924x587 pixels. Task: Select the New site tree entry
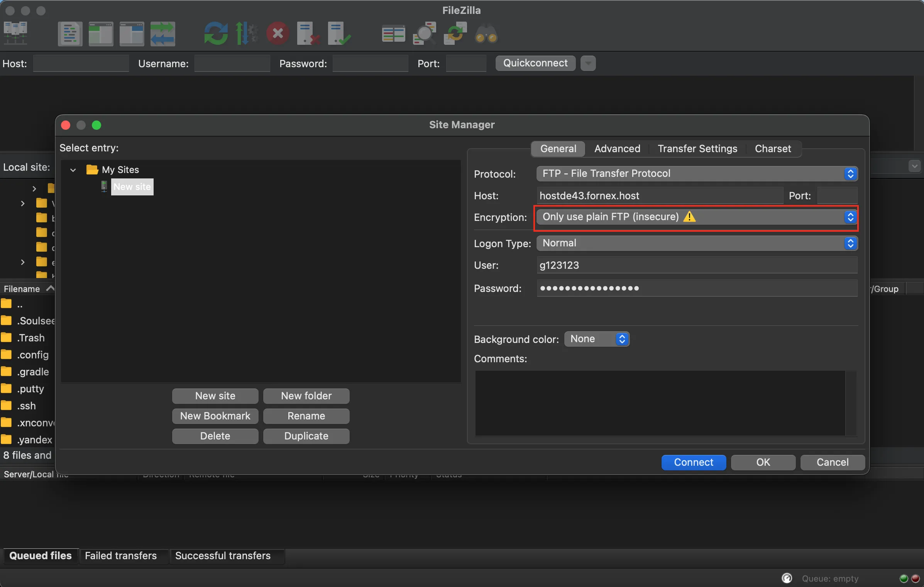pyautogui.click(x=132, y=187)
